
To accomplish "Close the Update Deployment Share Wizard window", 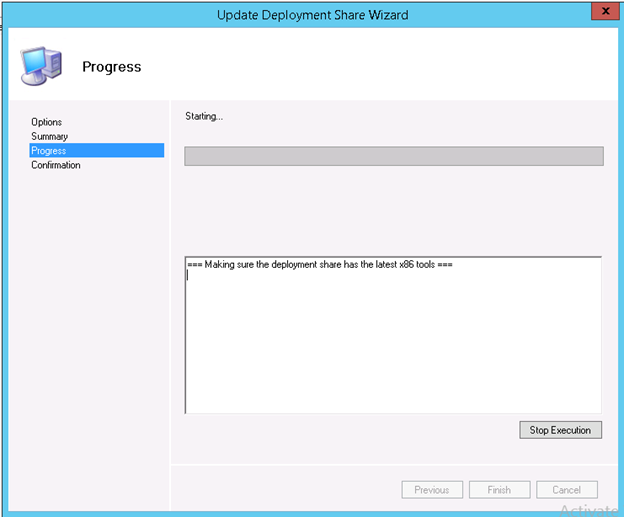I will click(602, 13).
